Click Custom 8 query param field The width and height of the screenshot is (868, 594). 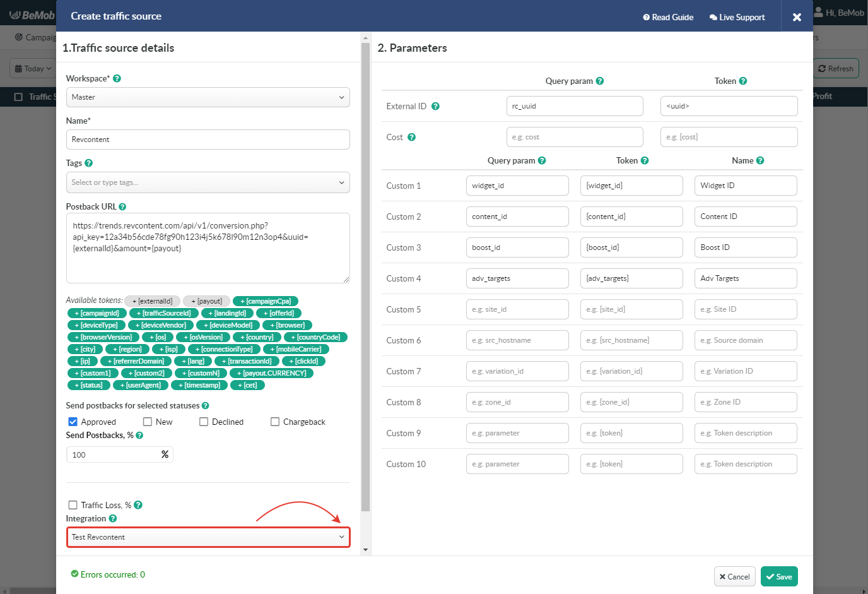(x=517, y=402)
